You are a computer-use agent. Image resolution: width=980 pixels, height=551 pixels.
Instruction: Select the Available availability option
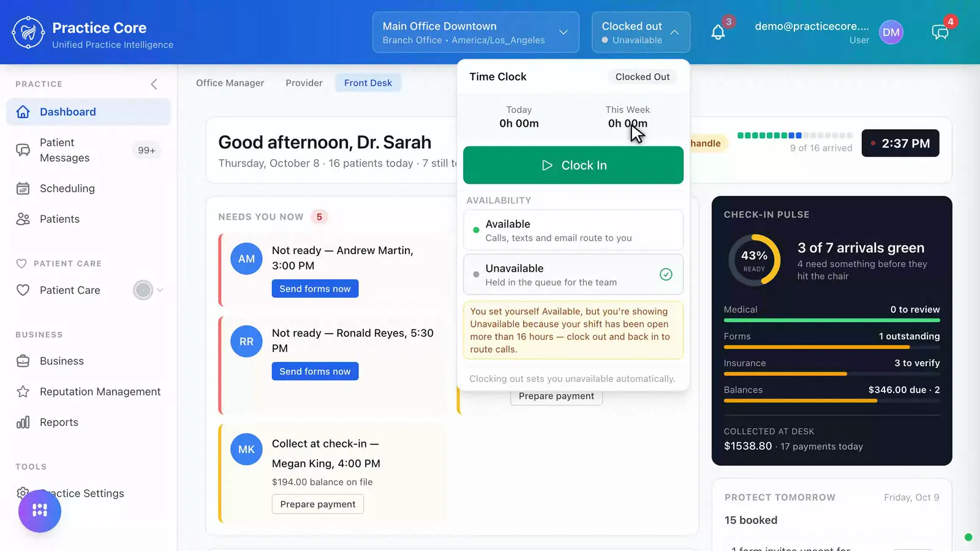click(573, 230)
